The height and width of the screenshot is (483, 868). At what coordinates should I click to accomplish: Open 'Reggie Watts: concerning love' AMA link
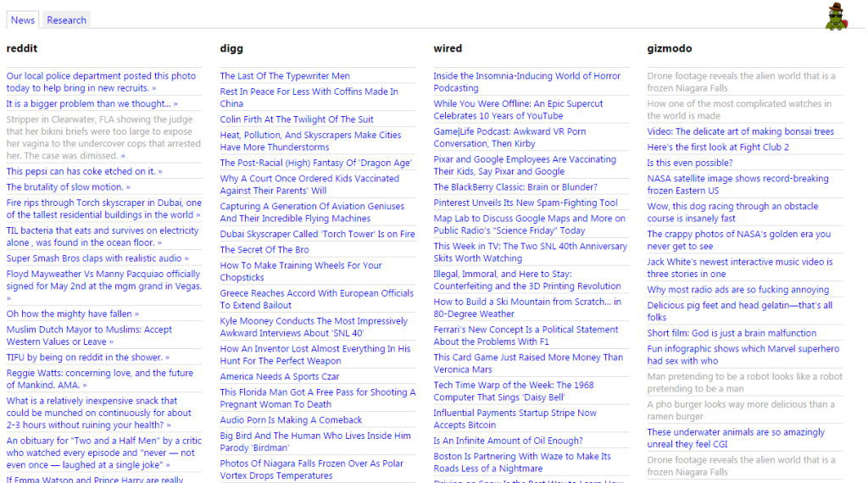click(100, 379)
